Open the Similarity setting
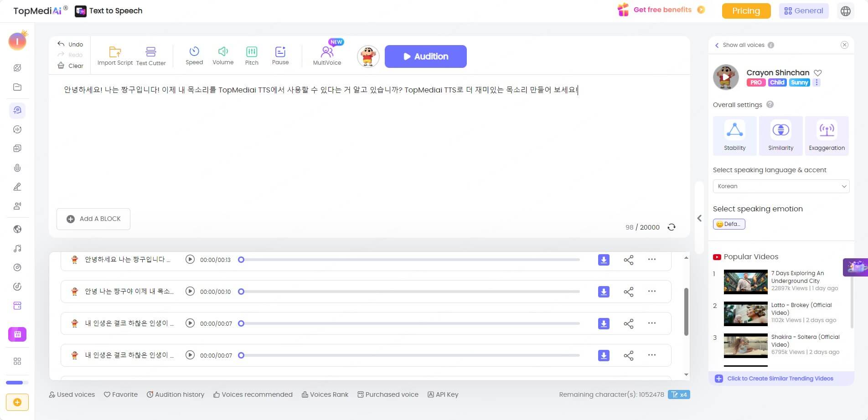This screenshot has width=868, height=420. point(781,136)
